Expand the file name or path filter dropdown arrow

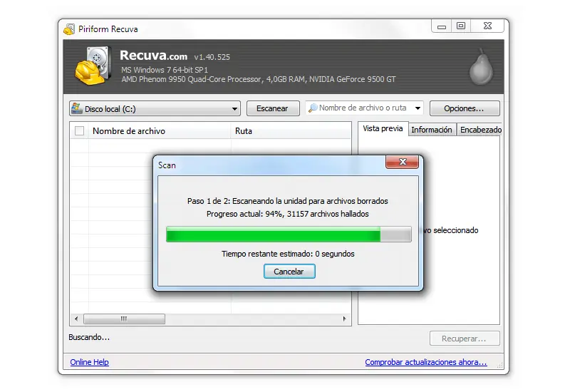(418, 108)
